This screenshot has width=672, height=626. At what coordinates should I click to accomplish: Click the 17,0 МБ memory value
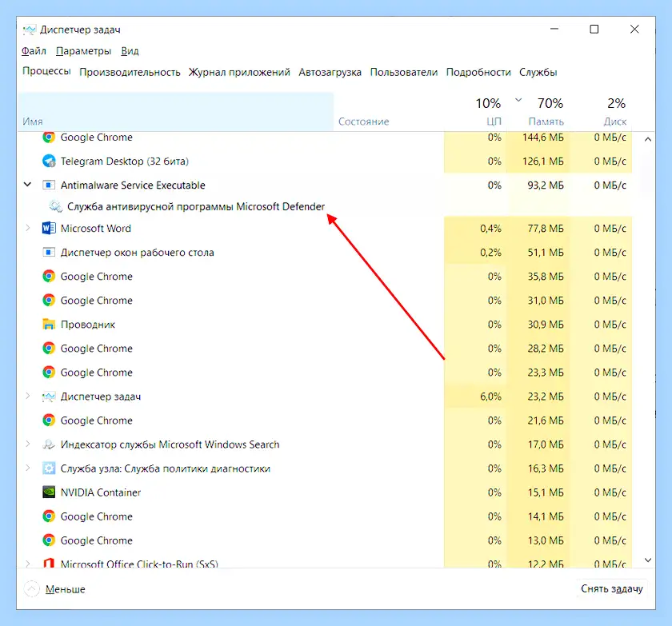pyautogui.click(x=545, y=445)
